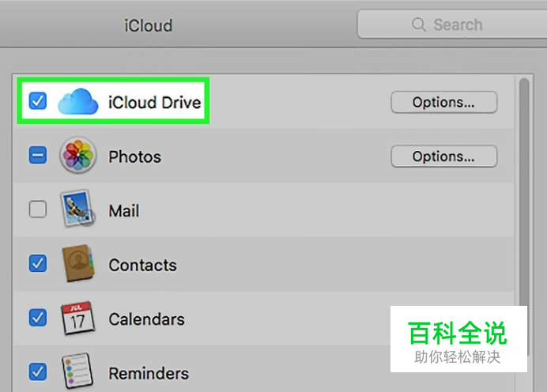Click the Calendars icon showing 17
Viewport: 547px width, 392px height.
click(77, 318)
